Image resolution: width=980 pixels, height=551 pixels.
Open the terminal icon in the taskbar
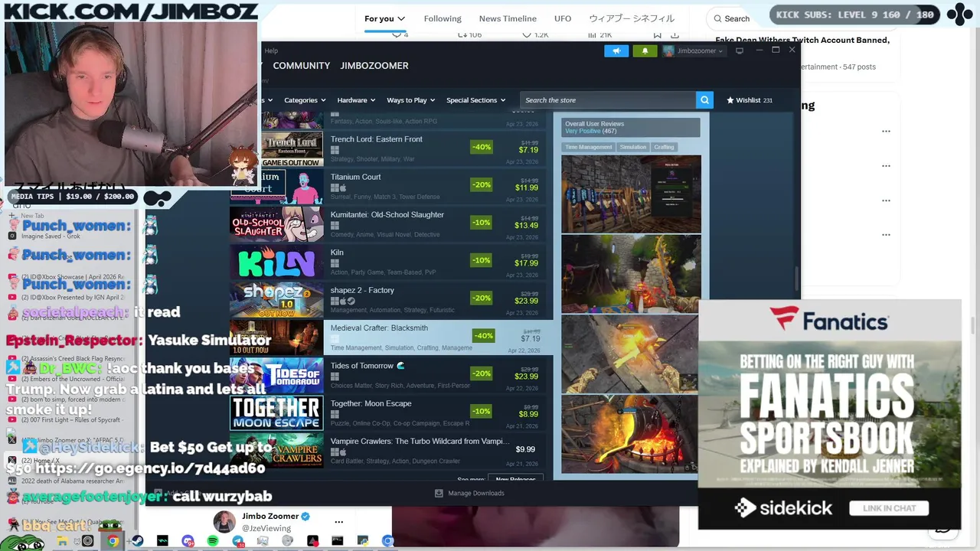click(338, 541)
